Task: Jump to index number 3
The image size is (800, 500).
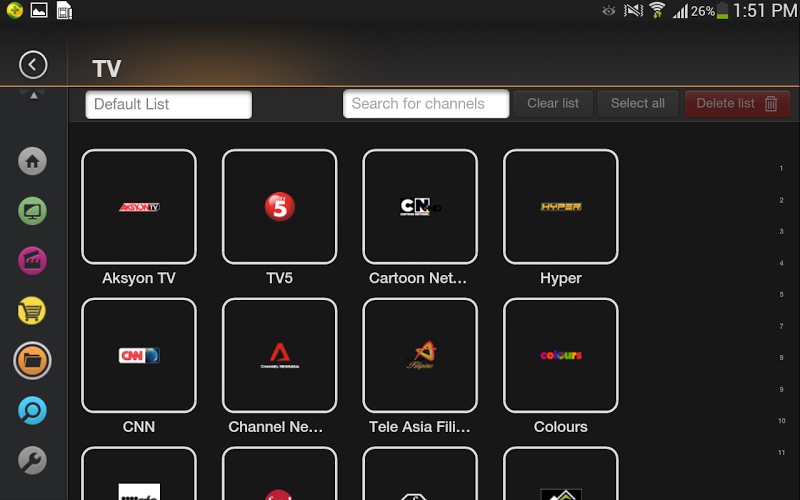Action: [781, 232]
